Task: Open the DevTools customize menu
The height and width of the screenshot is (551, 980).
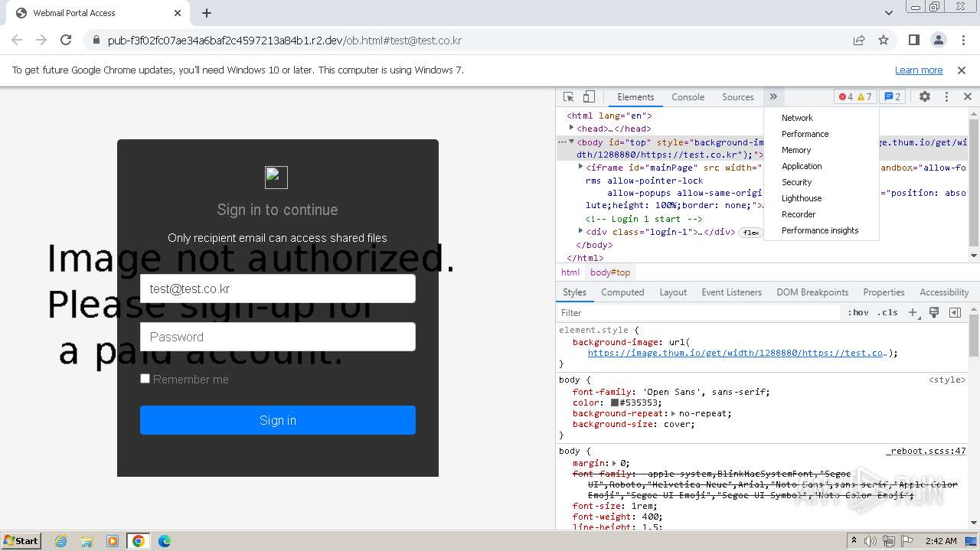Action: (x=946, y=96)
